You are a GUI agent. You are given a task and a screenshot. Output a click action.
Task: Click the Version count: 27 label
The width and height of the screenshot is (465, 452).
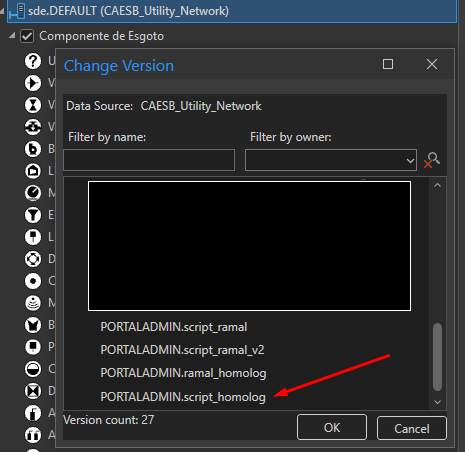click(x=109, y=420)
